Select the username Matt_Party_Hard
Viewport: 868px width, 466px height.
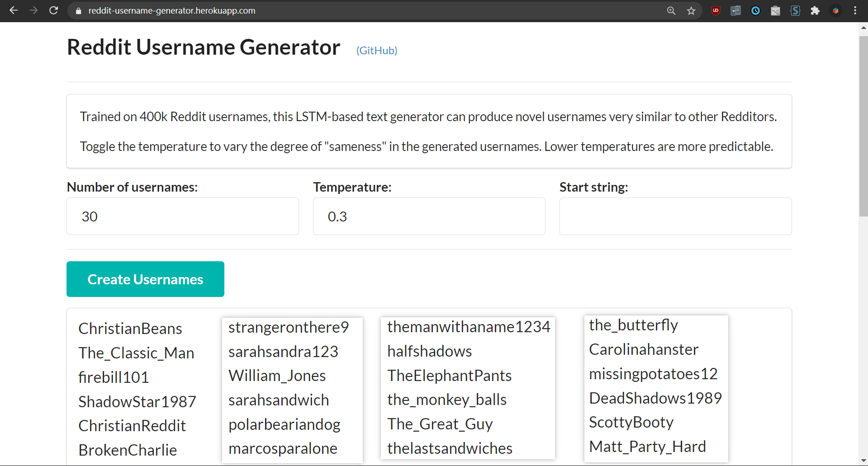[647, 447]
